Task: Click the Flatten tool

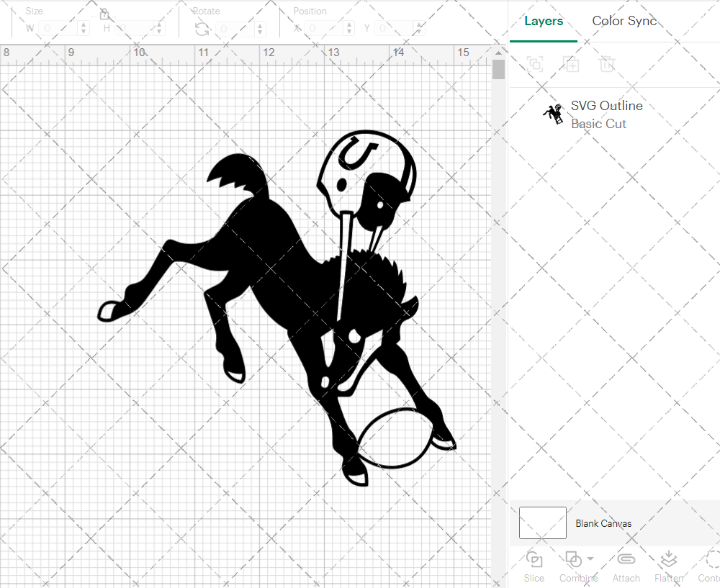Action: coord(669,567)
